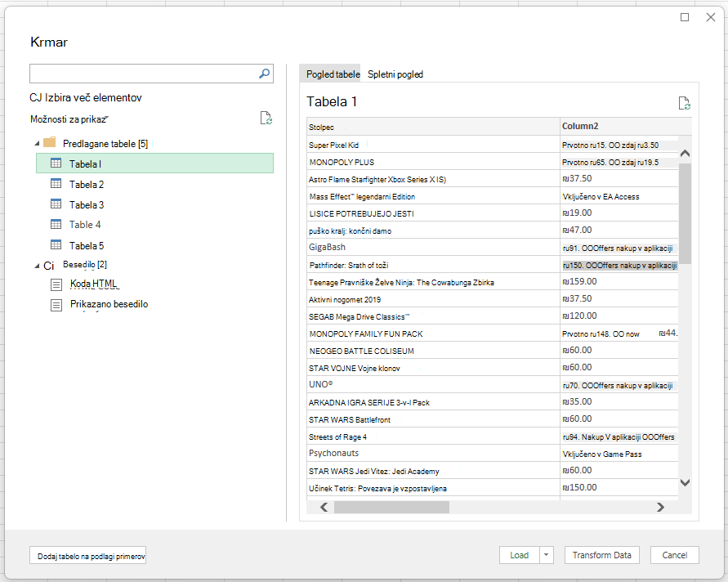The height and width of the screenshot is (582, 728).
Task: Select Tabela 5 in the tree
Action: tap(87, 246)
